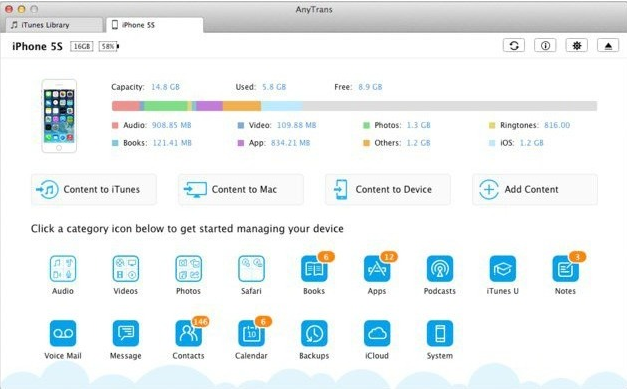Click the Content to iTunes button

(x=94, y=189)
